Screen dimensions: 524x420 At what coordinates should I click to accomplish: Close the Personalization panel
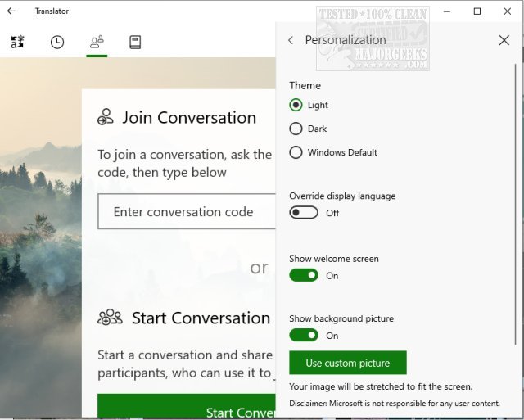pyautogui.click(x=504, y=40)
